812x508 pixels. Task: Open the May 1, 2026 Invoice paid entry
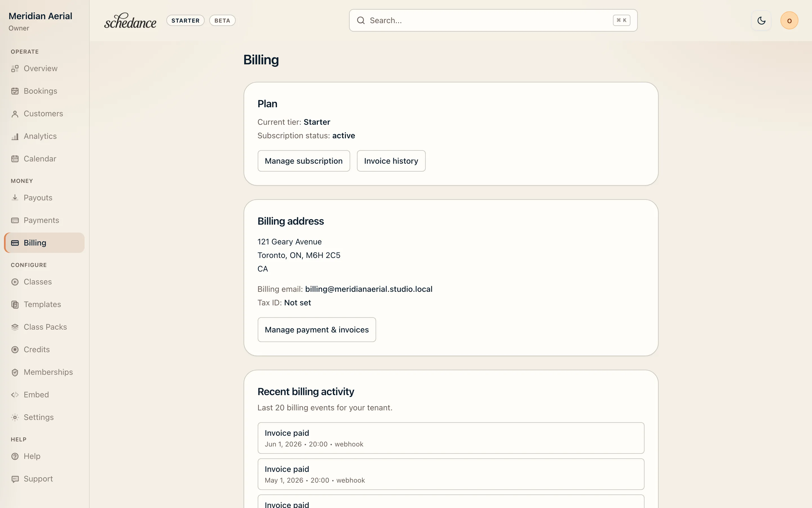[x=451, y=474]
